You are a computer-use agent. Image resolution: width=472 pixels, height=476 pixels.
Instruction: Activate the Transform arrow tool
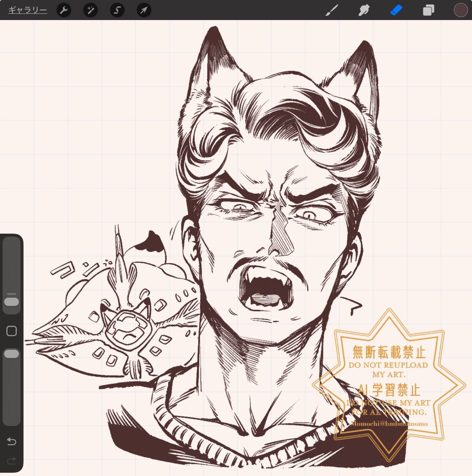click(144, 10)
